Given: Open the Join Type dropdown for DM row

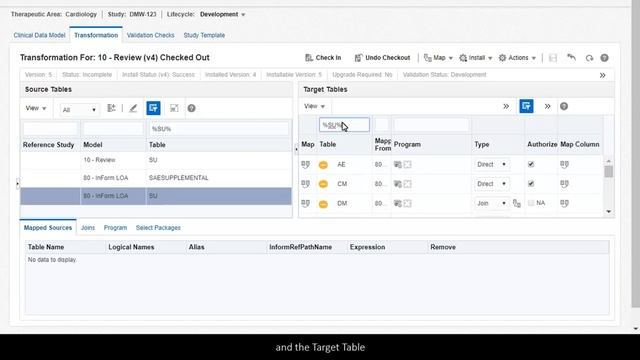Looking at the screenshot, I should pos(491,203).
